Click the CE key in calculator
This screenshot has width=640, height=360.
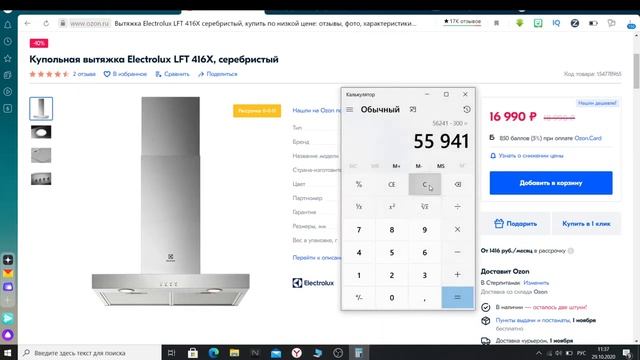pos(392,184)
